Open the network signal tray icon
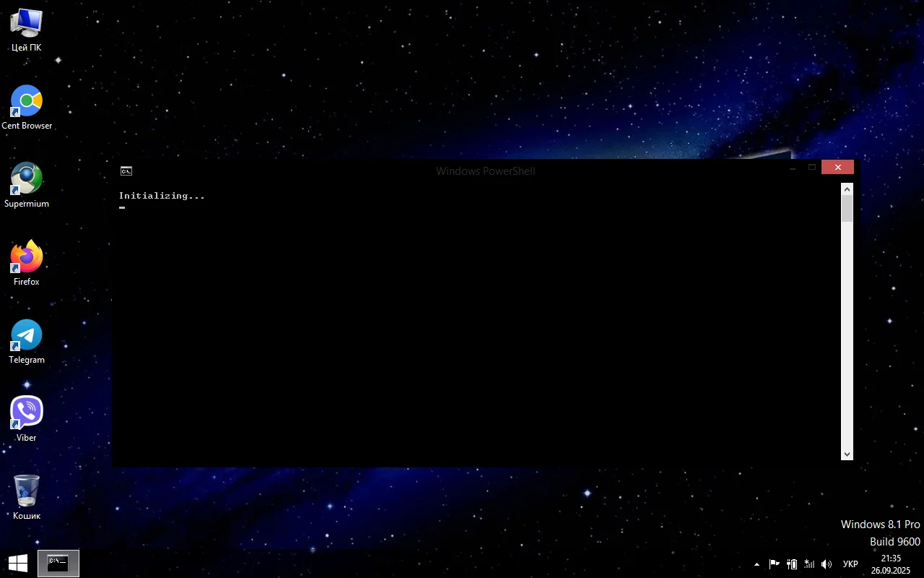This screenshot has width=924, height=578. click(x=809, y=564)
